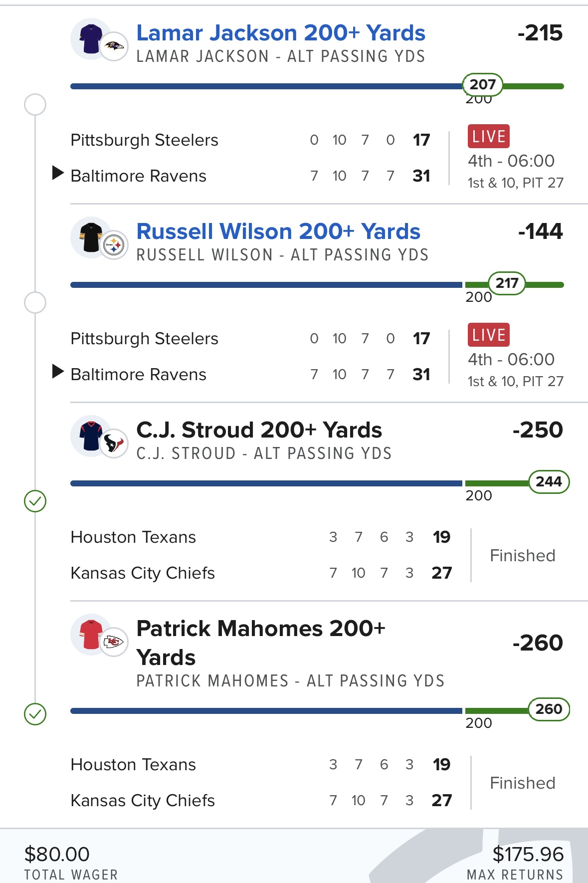Click the possession arrow next to Baltimore Ravens in the Lamar Jackson leg
This screenshot has width=588, height=883.
(x=58, y=173)
